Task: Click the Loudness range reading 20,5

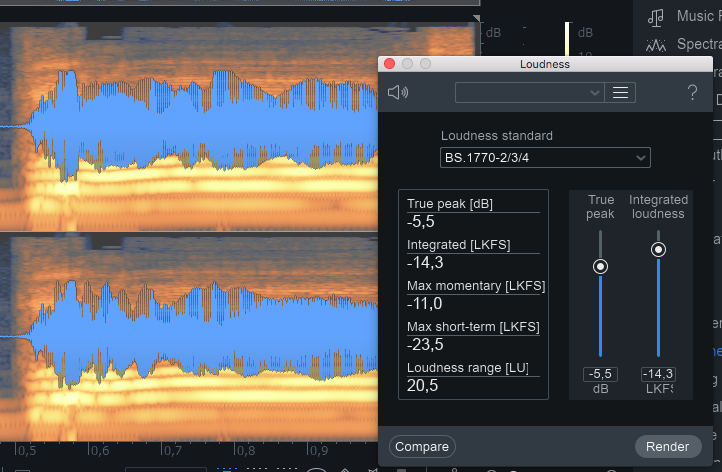Action: point(423,385)
